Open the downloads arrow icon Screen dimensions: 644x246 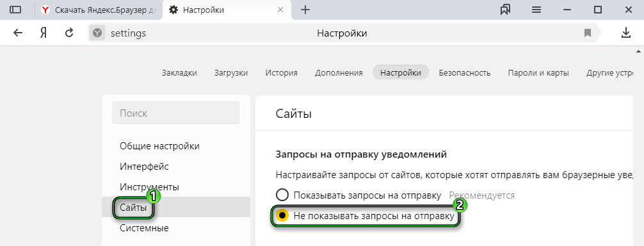(x=625, y=33)
